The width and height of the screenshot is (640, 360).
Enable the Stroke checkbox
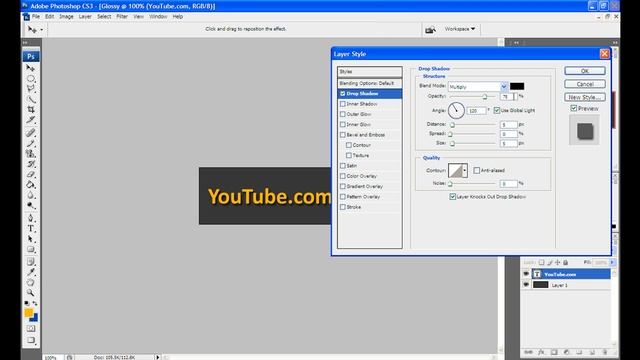point(342,207)
